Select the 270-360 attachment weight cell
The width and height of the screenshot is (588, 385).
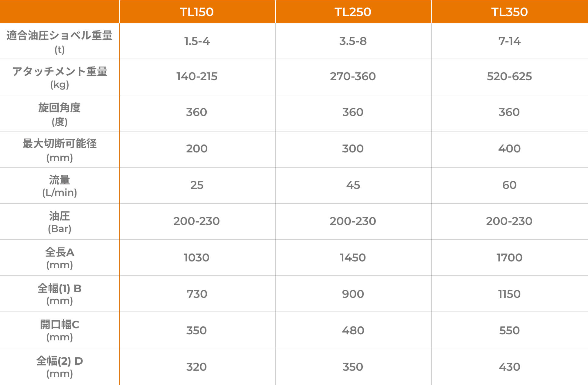[353, 77]
